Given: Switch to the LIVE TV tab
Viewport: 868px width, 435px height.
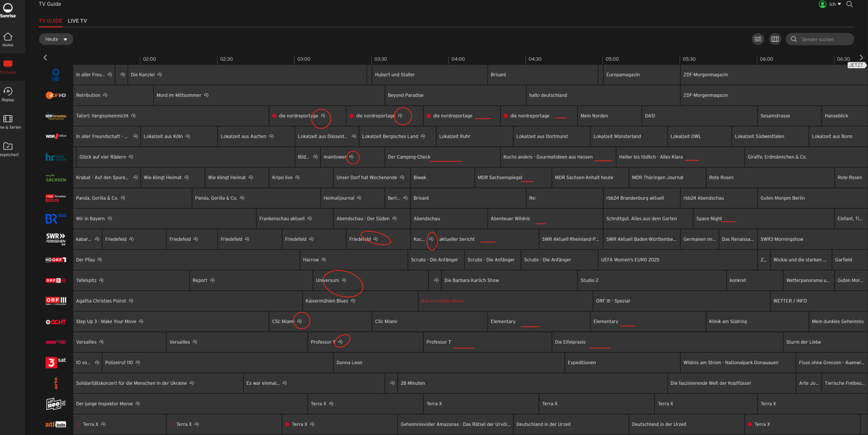Looking at the screenshot, I should coord(77,21).
